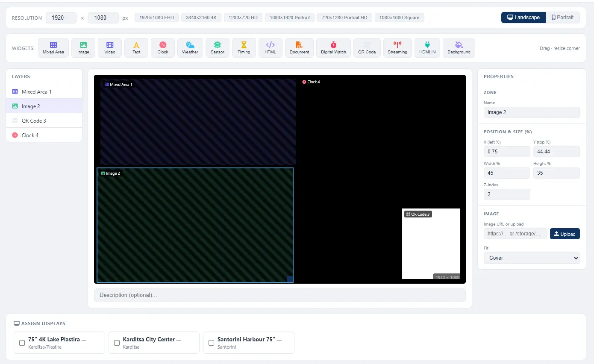Add an HDMI IN widget

click(427, 47)
